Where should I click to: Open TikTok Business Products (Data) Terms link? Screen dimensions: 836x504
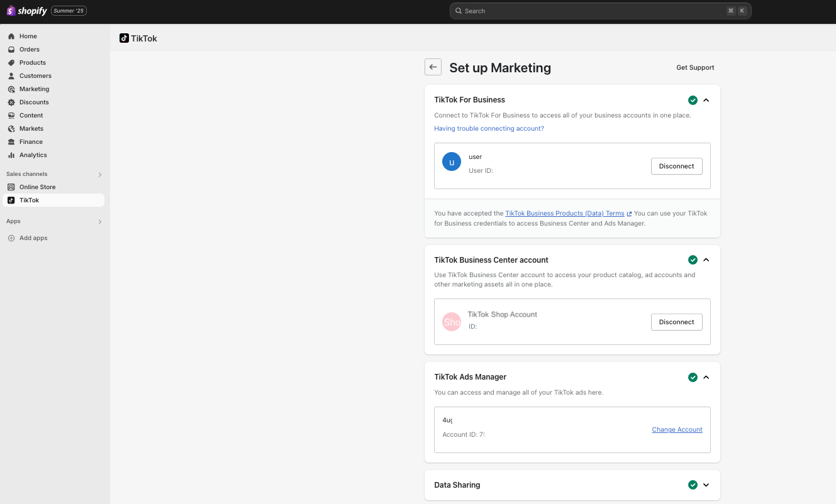click(x=564, y=214)
